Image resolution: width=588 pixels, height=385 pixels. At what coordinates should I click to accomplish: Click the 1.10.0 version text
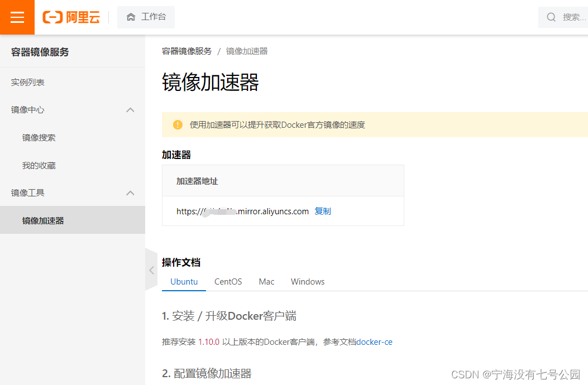pos(209,342)
